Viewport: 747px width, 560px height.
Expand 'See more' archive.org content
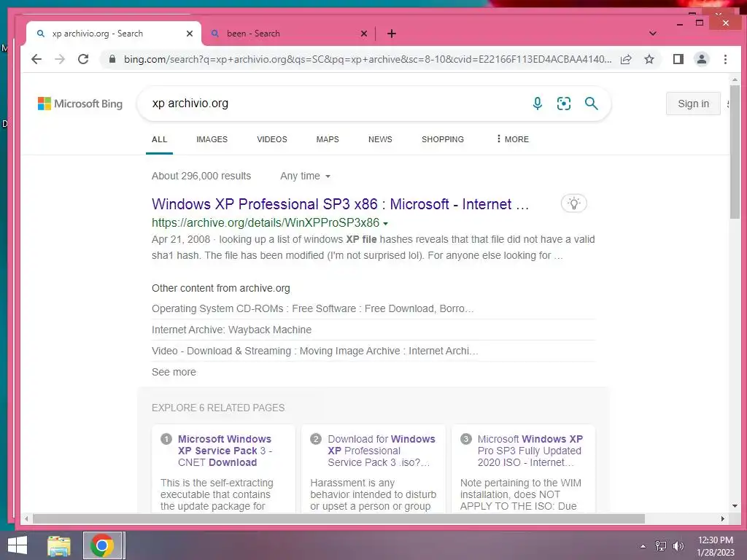pos(174,372)
